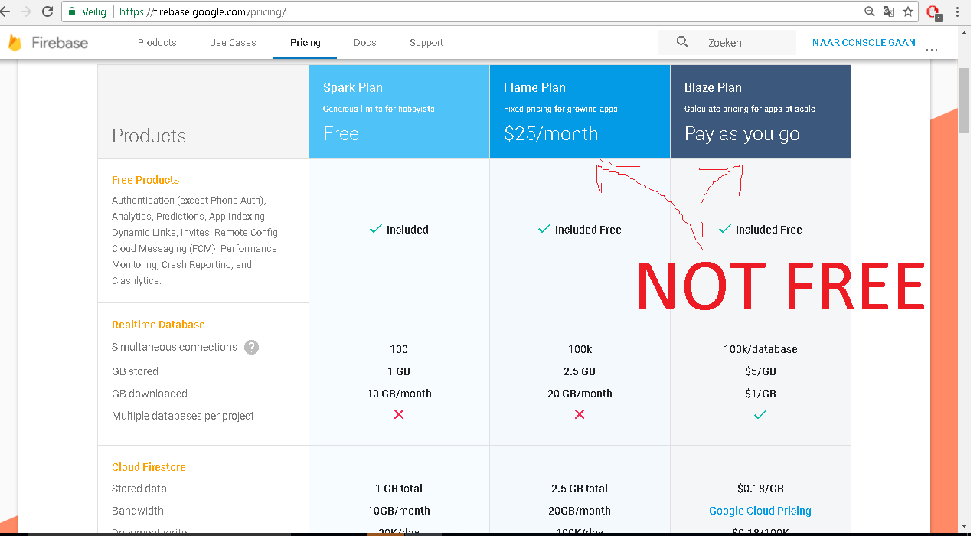Viewport: 980px width, 536px height.
Task: Click Blaze multiple databases green checkmark
Action: pos(760,414)
